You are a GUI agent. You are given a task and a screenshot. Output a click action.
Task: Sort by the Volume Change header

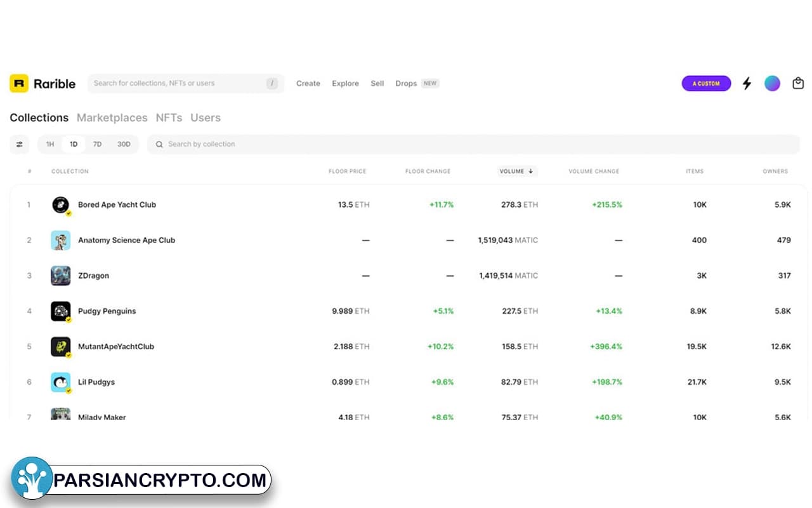pyautogui.click(x=594, y=171)
